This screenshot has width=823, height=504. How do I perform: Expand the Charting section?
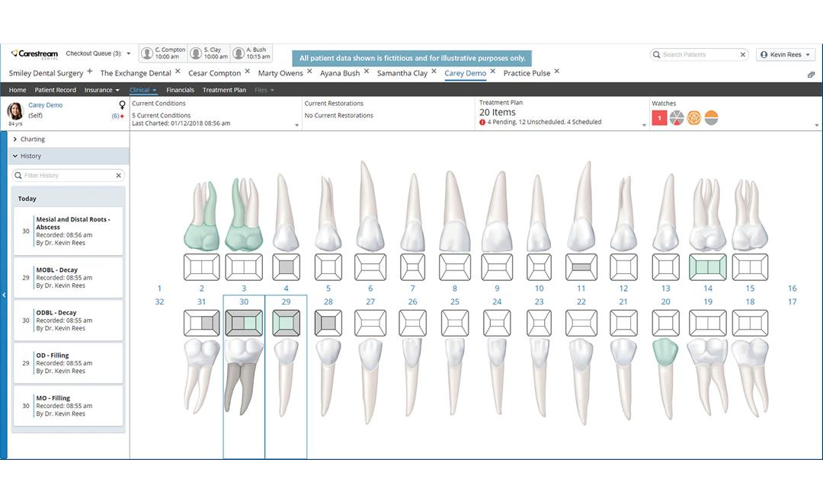33,139
